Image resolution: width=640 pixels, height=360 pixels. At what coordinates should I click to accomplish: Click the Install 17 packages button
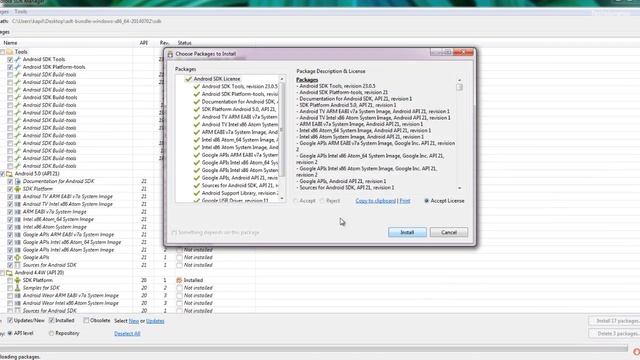coord(615,321)
